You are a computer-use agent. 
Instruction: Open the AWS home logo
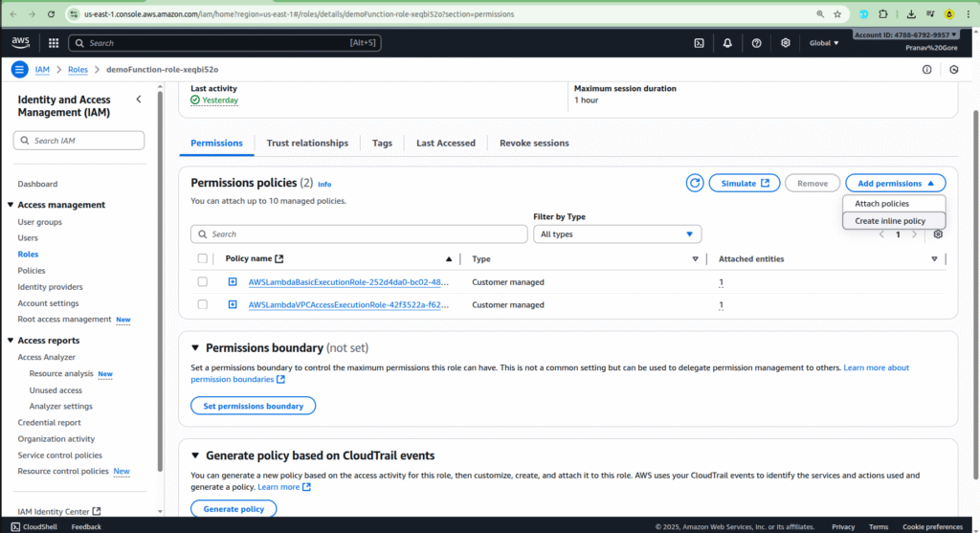point(20,42)
